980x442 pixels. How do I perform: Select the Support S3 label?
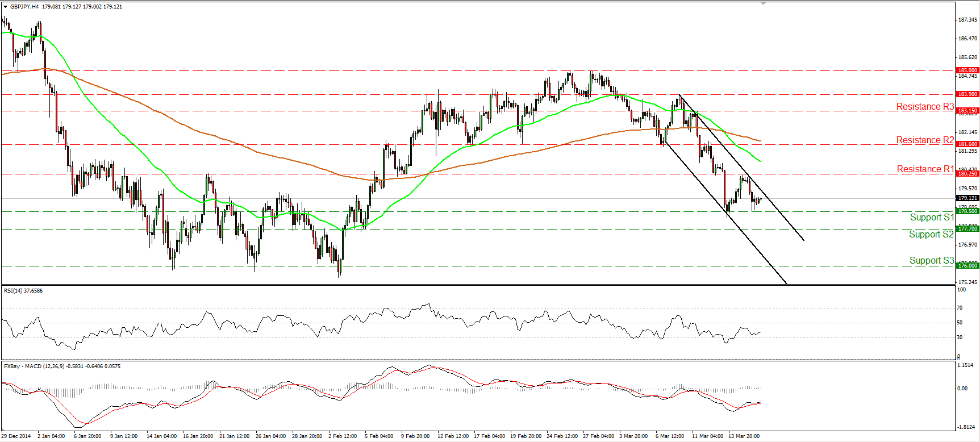pyautogui.click(x=932, y=261)
